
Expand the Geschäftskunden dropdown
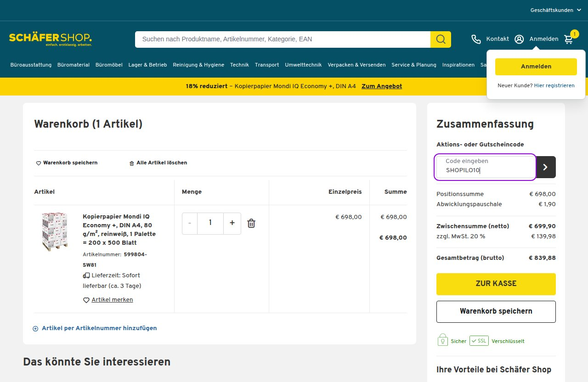pos(556,10)
